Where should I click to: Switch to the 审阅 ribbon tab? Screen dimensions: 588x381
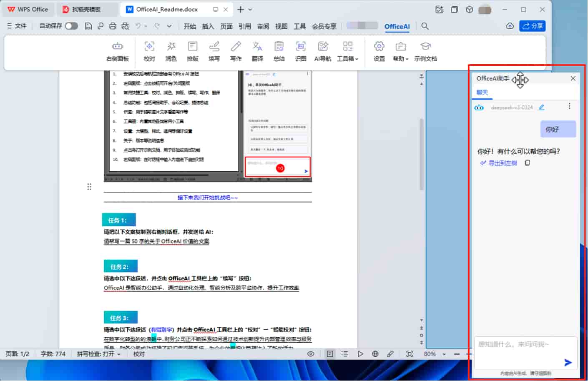point(263,26)
